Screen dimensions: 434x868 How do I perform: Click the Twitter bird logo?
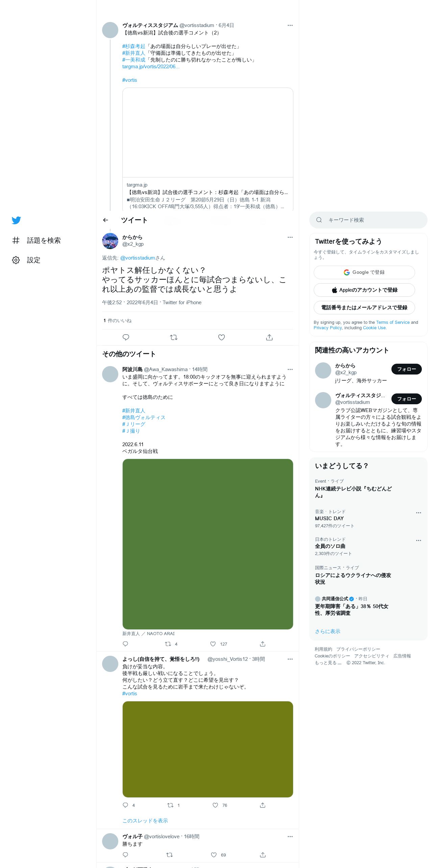point(16,220)
